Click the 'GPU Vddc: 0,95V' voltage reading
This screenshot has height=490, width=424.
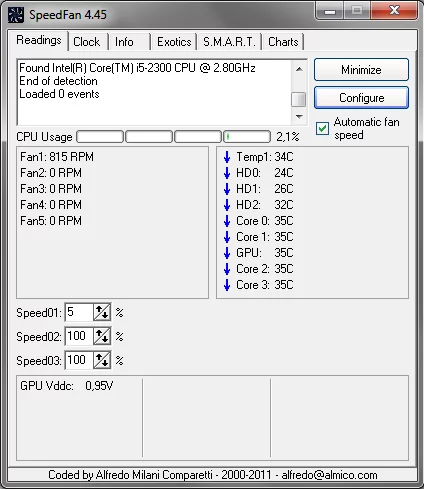(x=67, y=386)
